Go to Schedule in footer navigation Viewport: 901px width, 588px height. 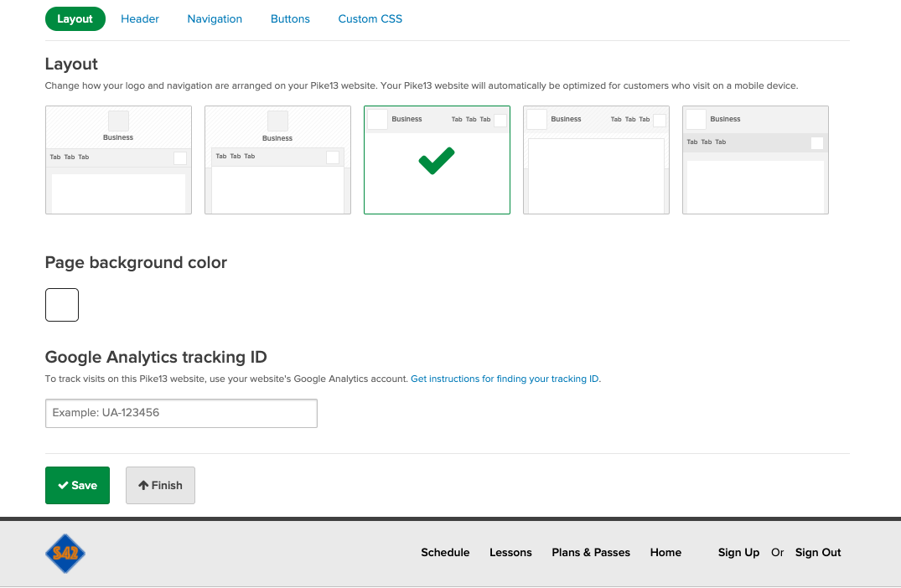(x=445, y=552)
